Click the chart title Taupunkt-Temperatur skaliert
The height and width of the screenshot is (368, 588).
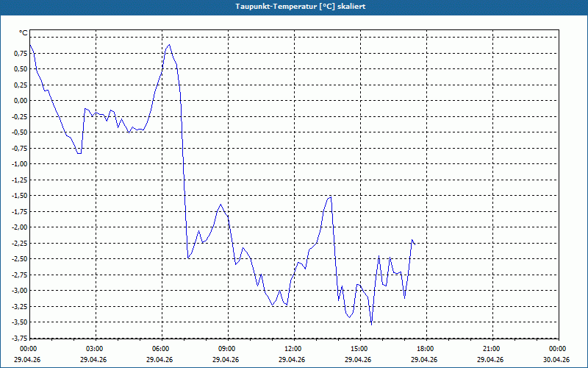tap(301, 7)
